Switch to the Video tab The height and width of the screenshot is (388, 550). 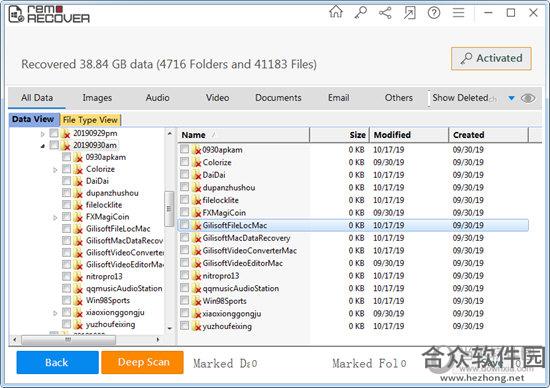pos(217,98)
